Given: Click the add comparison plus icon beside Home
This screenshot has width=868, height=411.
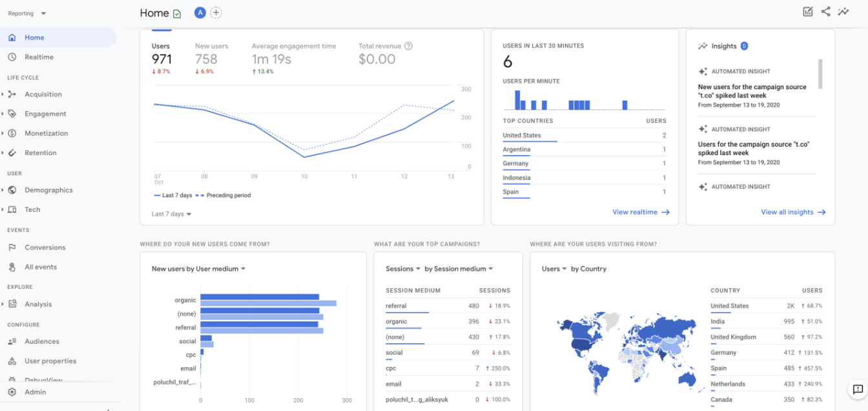Looking at the screenshot, I should (x=216, y=12).
